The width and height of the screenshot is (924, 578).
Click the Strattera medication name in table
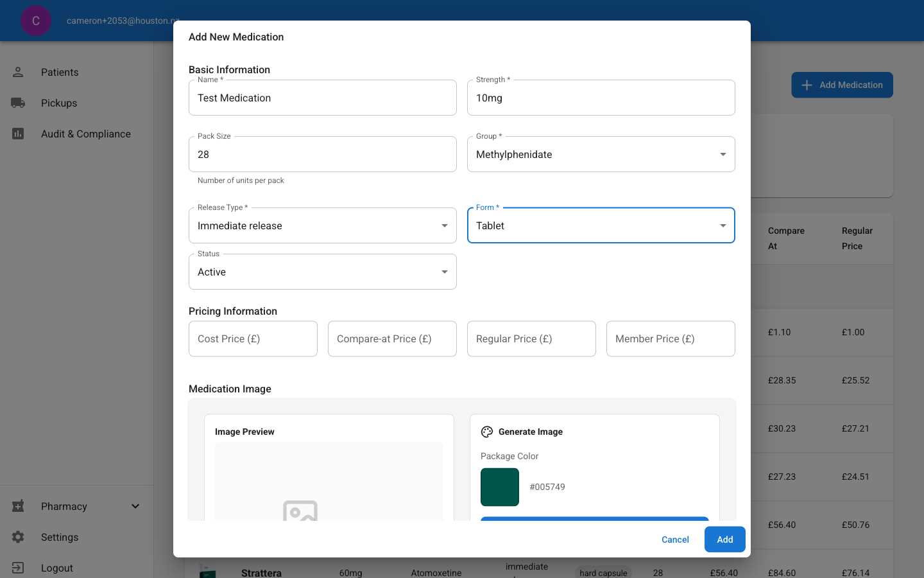(261, 572)
